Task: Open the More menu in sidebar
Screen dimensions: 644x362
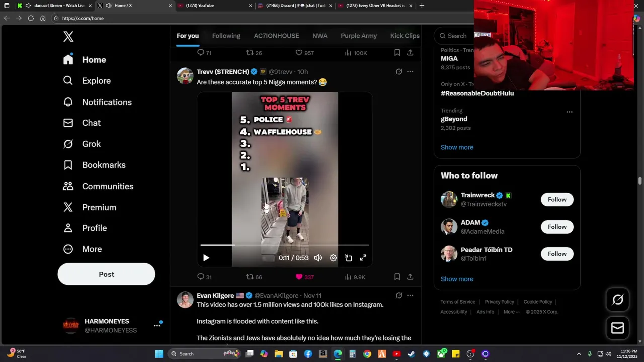Action: coord(82,249)
